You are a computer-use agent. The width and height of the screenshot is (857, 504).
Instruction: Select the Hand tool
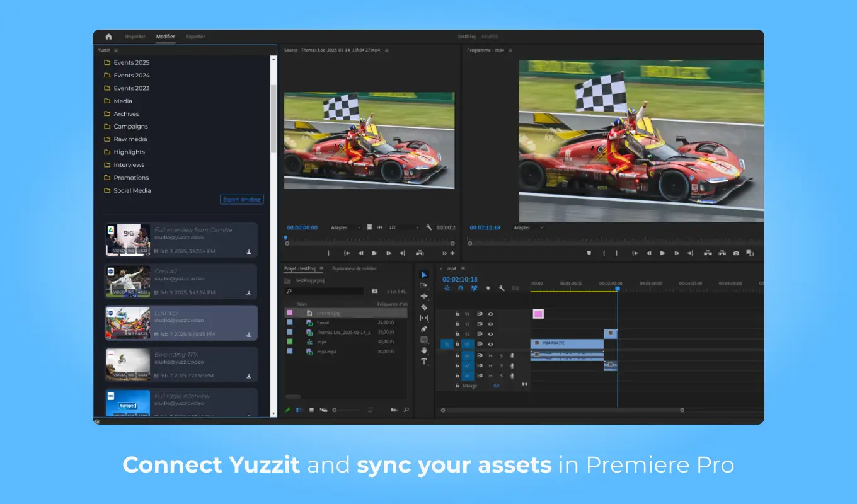(x=424, y=350)
